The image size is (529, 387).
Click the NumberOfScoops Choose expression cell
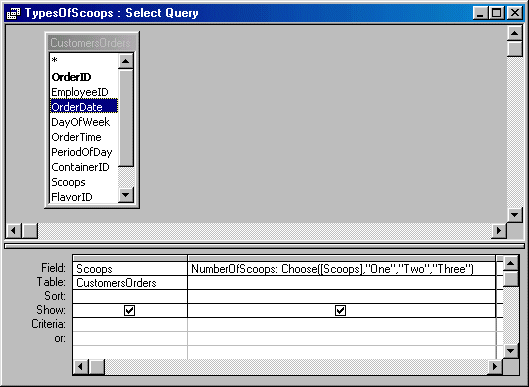[341, 269]
